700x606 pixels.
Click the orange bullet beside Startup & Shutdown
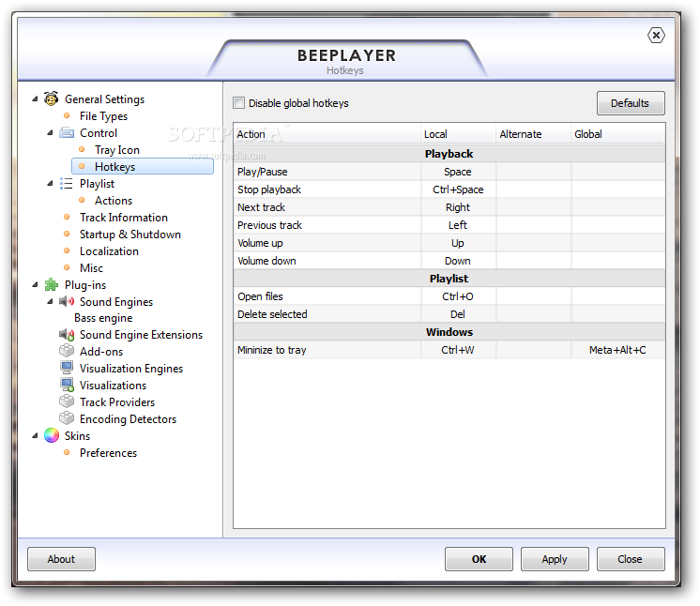[67, 234]
